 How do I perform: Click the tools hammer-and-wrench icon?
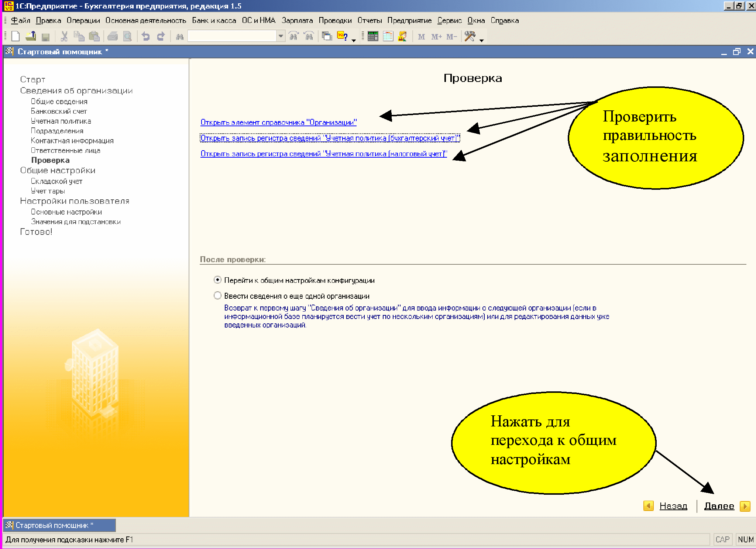470,36
